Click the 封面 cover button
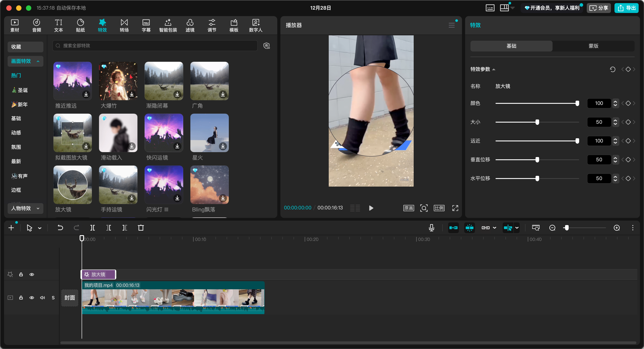The height and width of the screenshot is (349, 644). (x=70, y=298)
